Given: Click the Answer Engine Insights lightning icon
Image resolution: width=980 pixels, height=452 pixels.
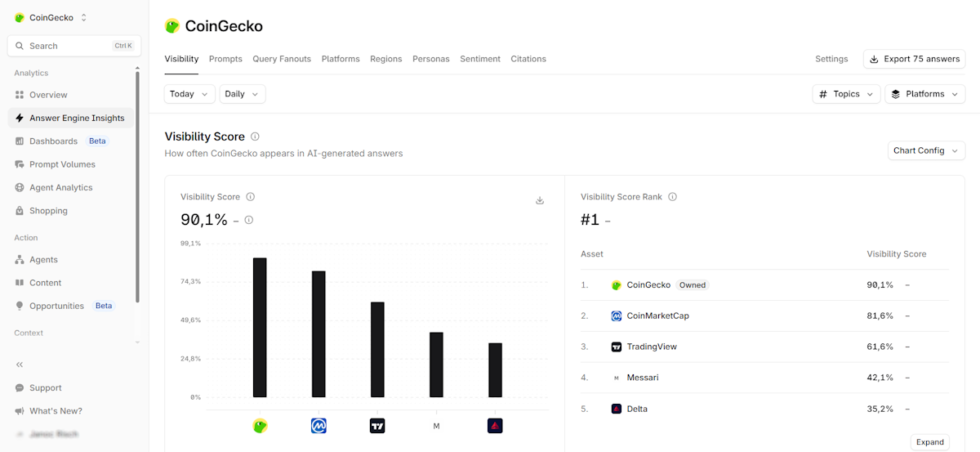Looking at the screenshot, I should coord(20,118).
